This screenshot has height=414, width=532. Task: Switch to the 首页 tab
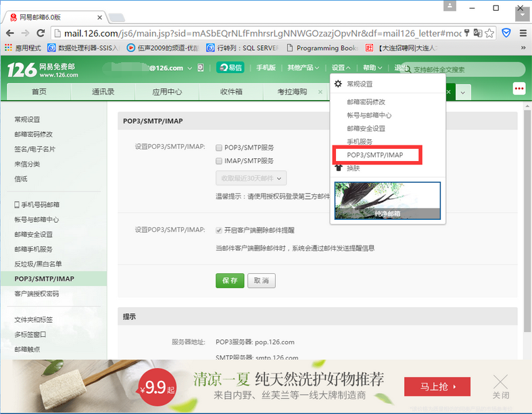[39, 92]
